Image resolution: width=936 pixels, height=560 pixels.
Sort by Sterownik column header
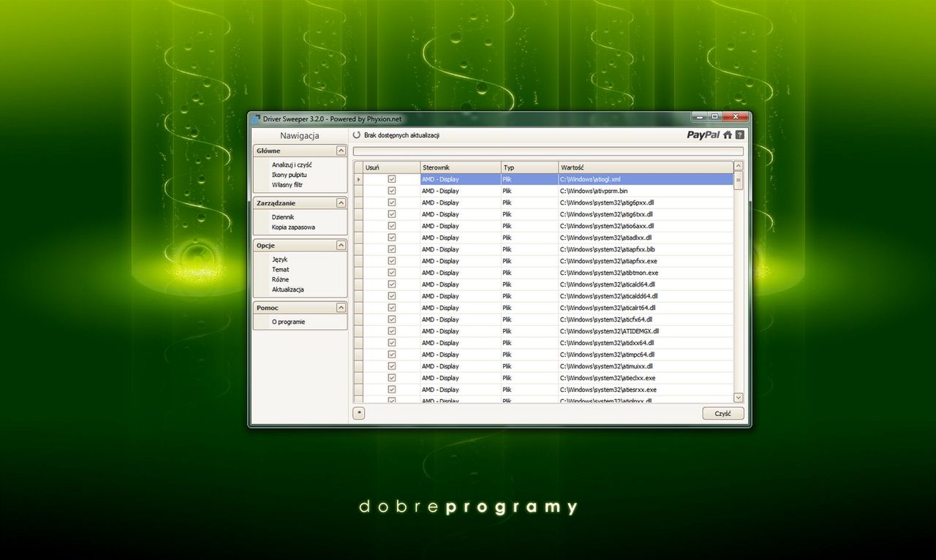click(x=461, y=167)
